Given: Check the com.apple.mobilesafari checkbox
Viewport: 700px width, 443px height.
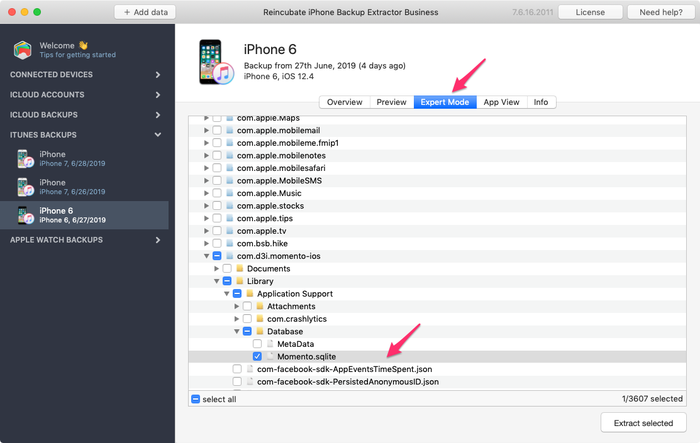Looking at the screenshot, I should point(217,168).
